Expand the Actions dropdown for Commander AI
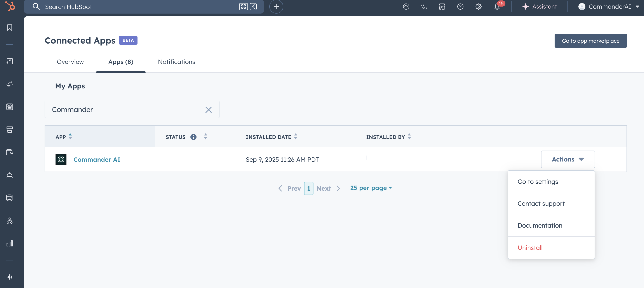Screen dimensions: 644x288 click(x=568, y=159)
